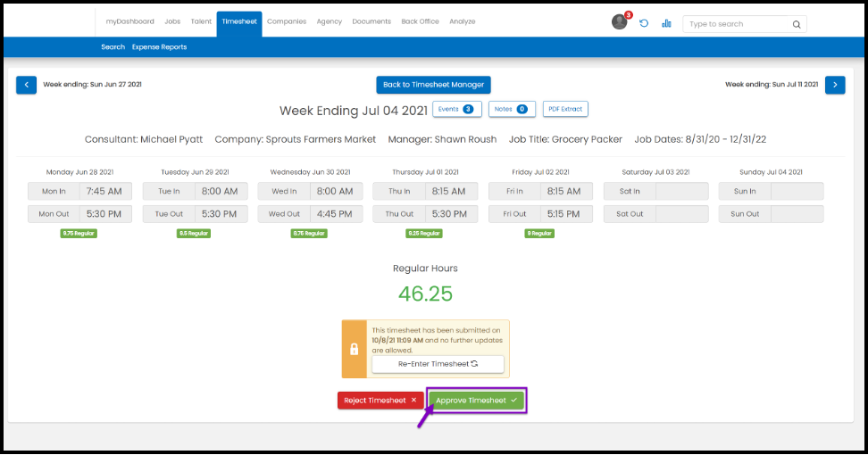
Task: Click Job Title: Grocery Packer text
Action: tap(566, 139)
